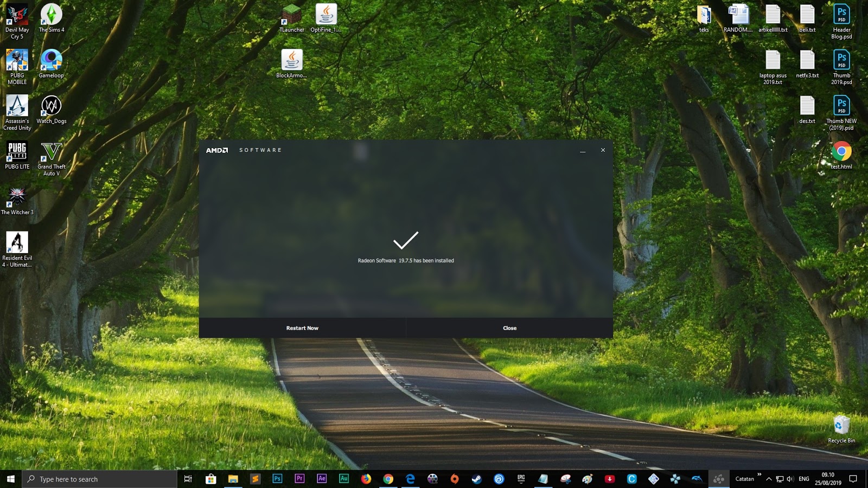This screenshot has width=868, height=488.
Task: Select TLauncher desktop icon
Action: point(292,18)
